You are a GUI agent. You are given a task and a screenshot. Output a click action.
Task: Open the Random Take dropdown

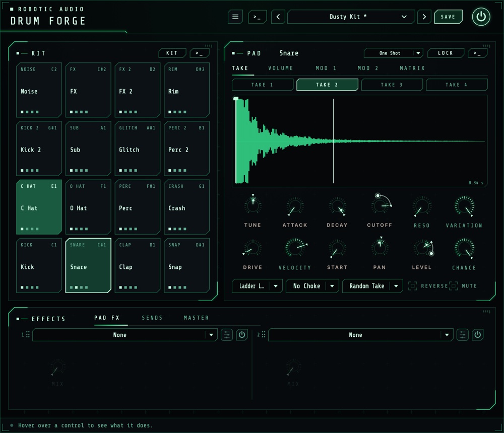click(x=372, y=286)
